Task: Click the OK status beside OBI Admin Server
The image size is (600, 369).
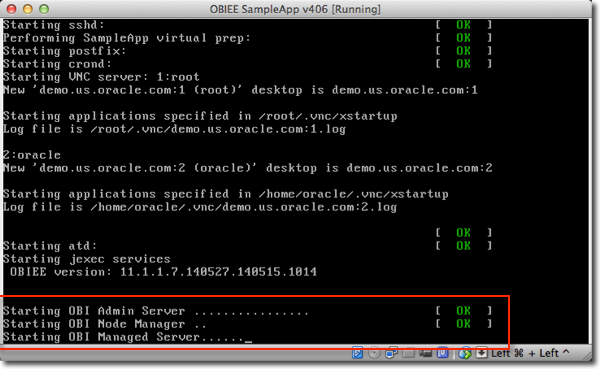Action: click(463, 311)
